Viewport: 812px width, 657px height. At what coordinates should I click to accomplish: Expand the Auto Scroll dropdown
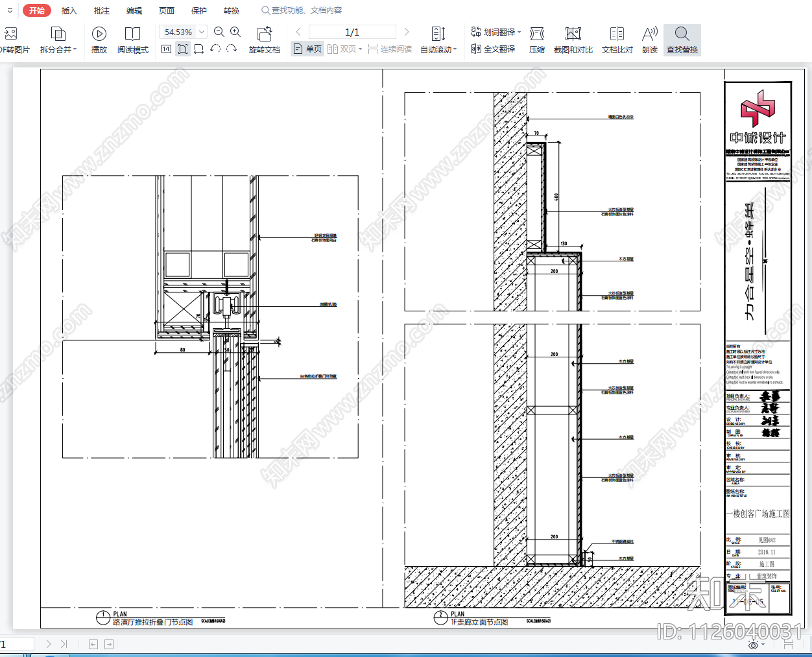455,50
